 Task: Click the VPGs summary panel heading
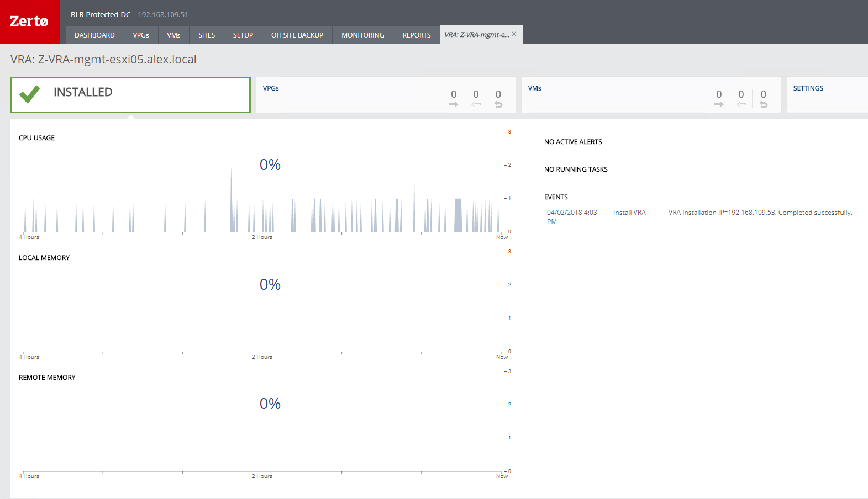271,88
